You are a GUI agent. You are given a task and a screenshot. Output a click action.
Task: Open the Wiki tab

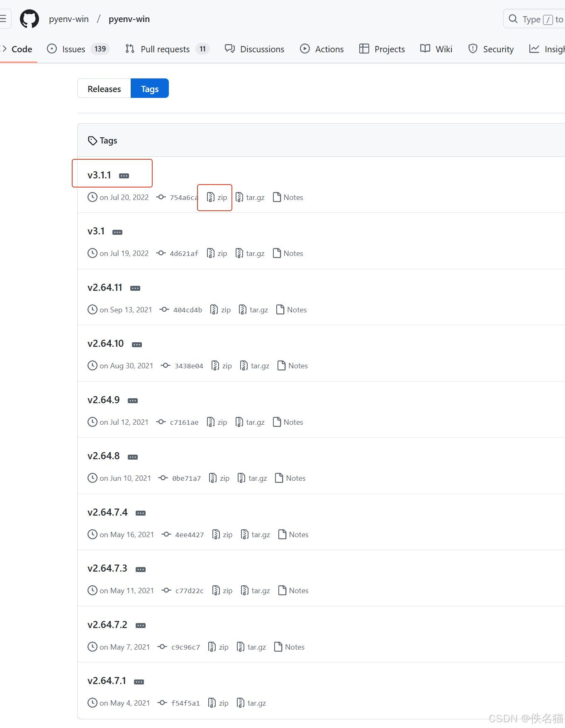pos(436,49)
